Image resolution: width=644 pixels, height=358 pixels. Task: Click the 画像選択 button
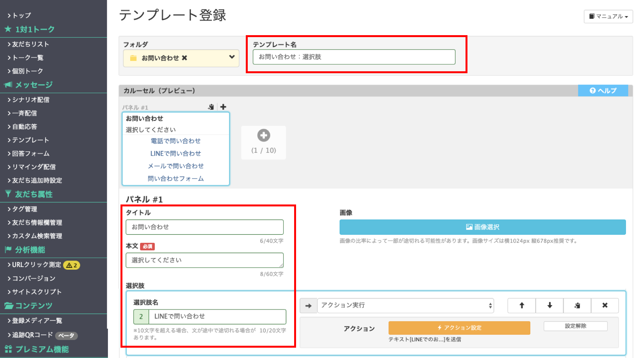pyautogui.click(x=483, y=227)
